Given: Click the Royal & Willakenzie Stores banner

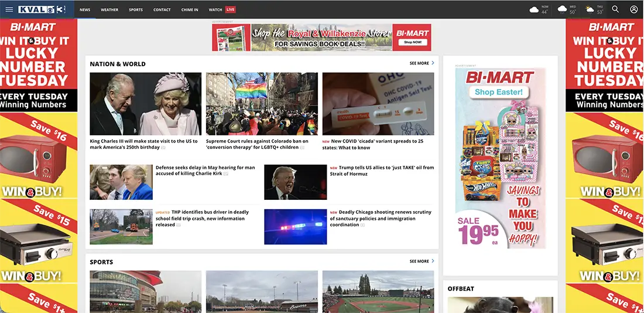Looking at the screenshot, I should (321, 38).
